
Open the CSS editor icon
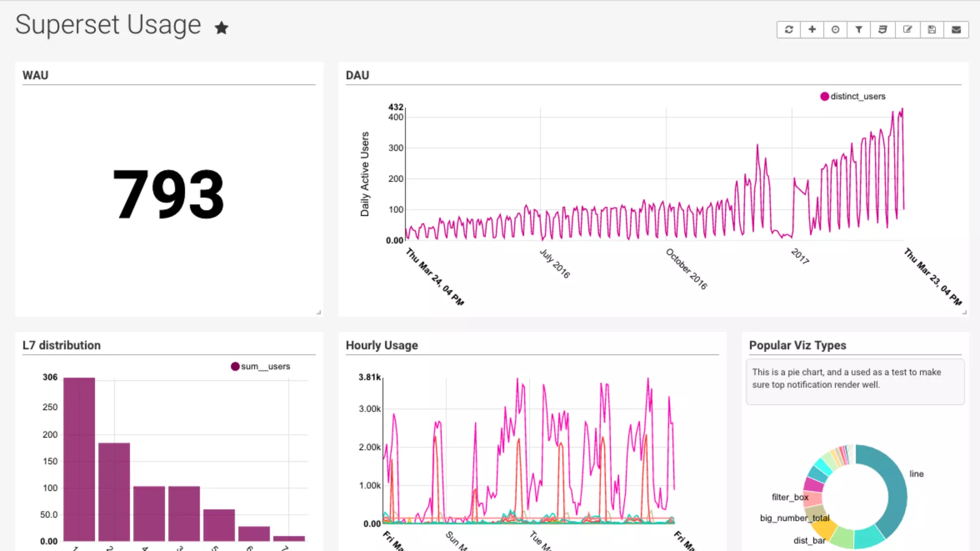[x=883, y=30]
